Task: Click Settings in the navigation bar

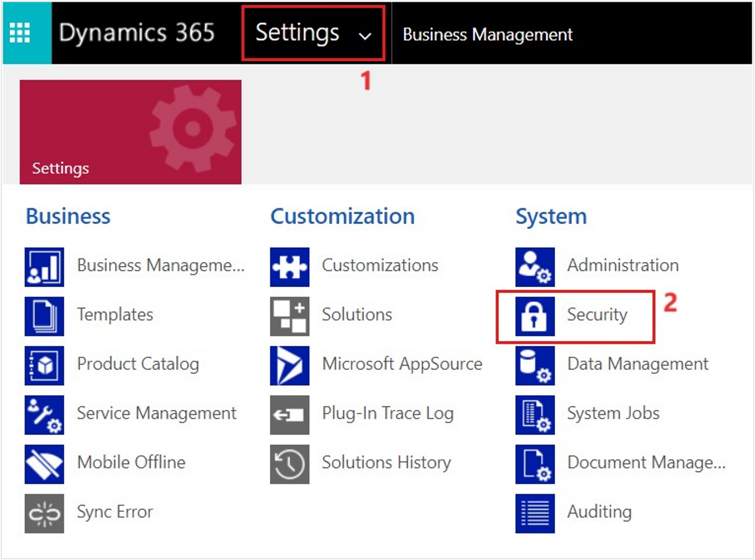Action: pyautogui.click(x=297, y=33)
